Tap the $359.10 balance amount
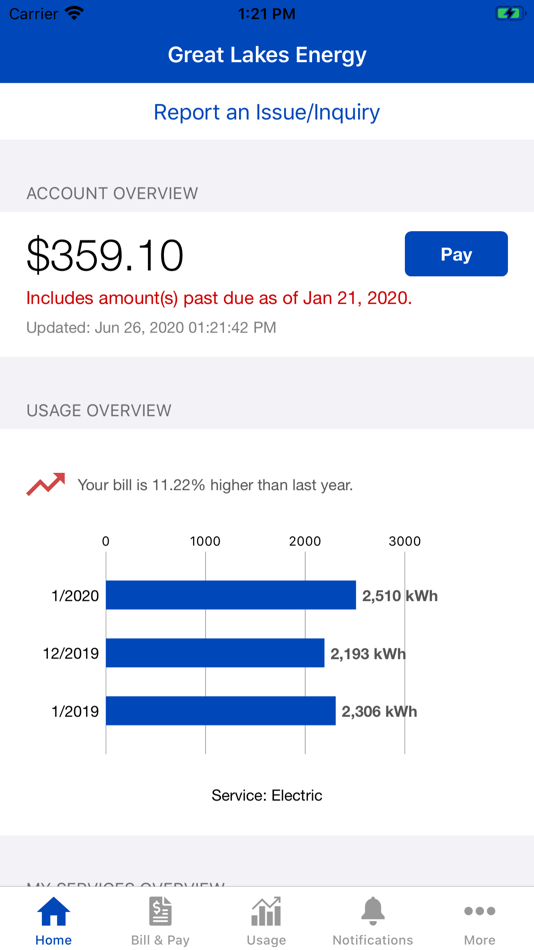Image resolution: width=534 pixels, height=950 pixels. 105,255
